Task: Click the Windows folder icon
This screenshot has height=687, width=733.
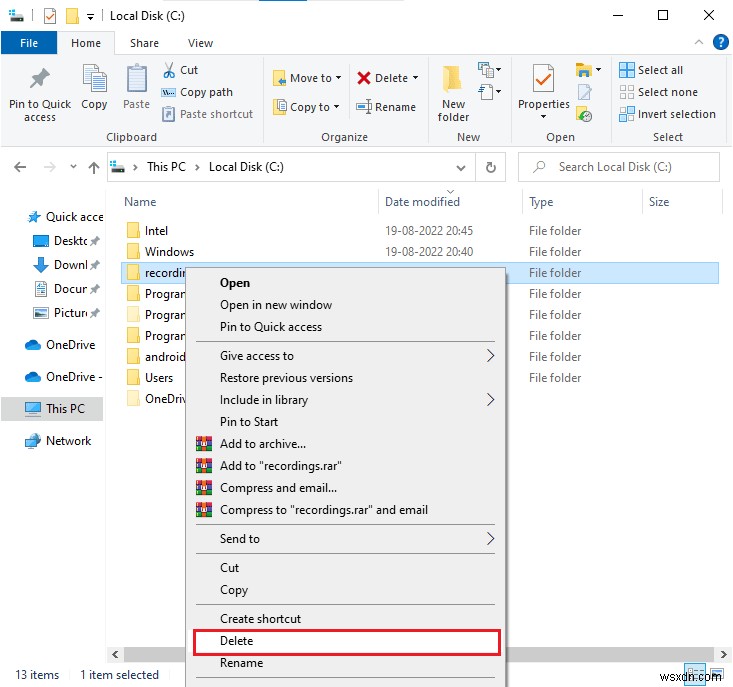Action: [x=133, y=251]
